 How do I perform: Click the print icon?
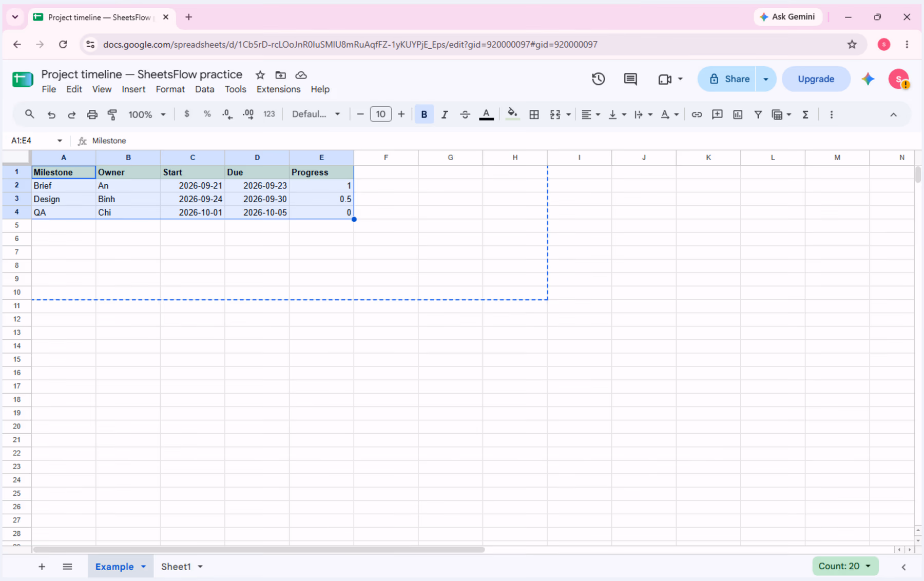(x=92, y=114)
